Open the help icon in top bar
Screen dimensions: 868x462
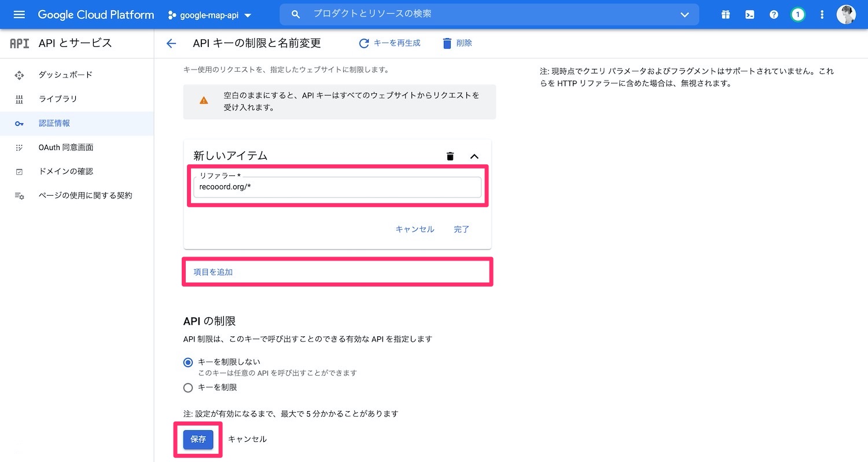(774, 14)
